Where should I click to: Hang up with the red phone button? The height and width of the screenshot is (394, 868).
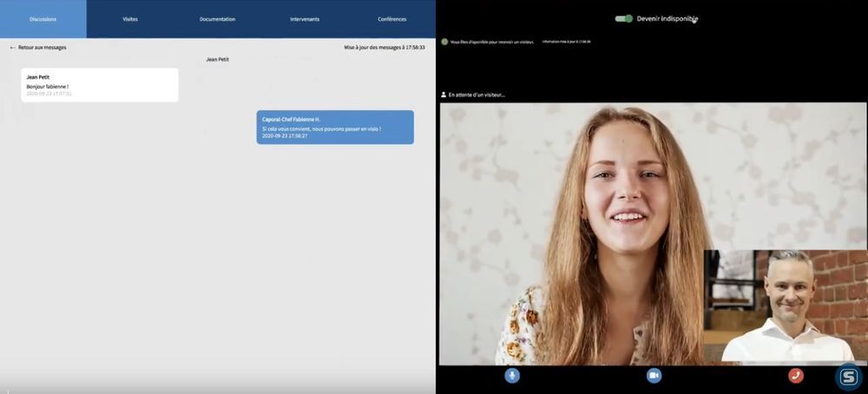[796, 376]
